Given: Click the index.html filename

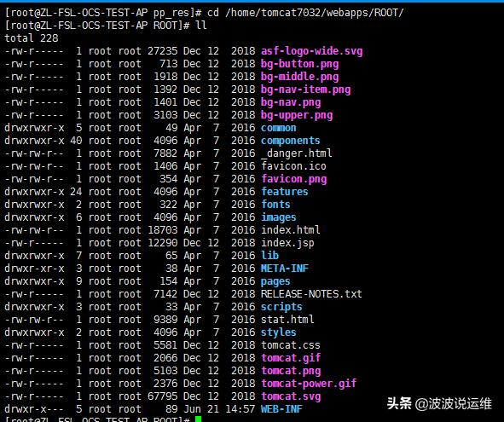Looking at the screenshot, I should tap(290, 230).
